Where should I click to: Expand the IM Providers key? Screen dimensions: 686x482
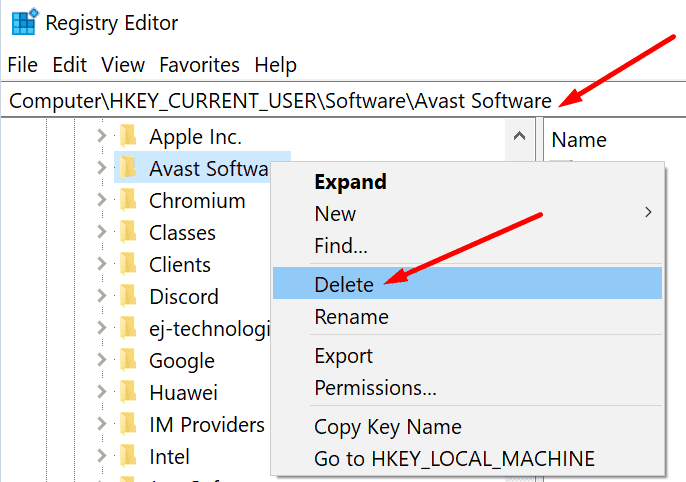[102, 424]
